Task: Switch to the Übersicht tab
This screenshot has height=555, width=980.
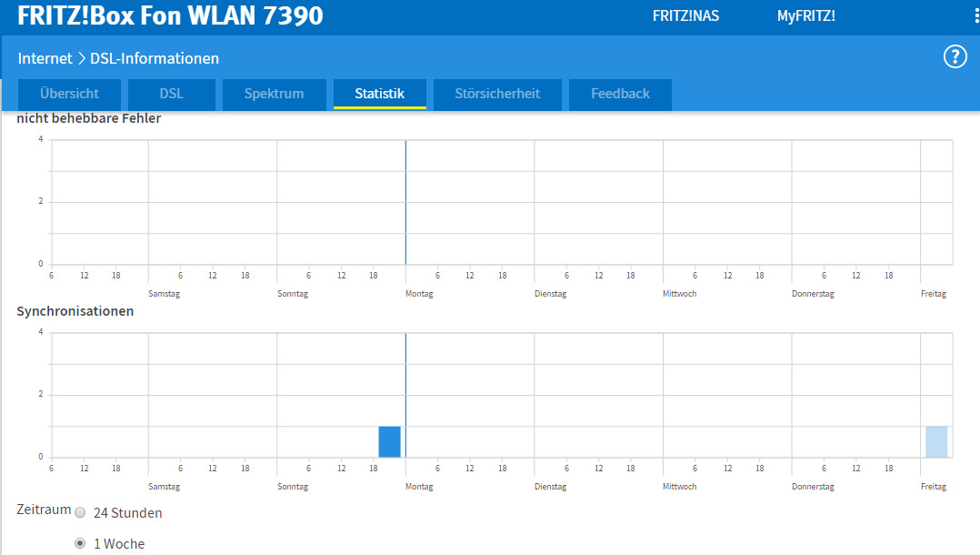Action: tap(69, 94)
